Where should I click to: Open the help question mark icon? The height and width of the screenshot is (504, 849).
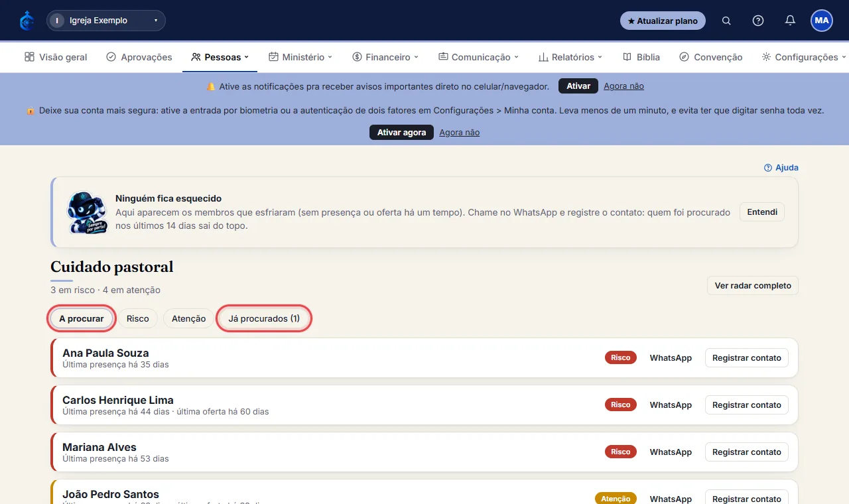758,21
